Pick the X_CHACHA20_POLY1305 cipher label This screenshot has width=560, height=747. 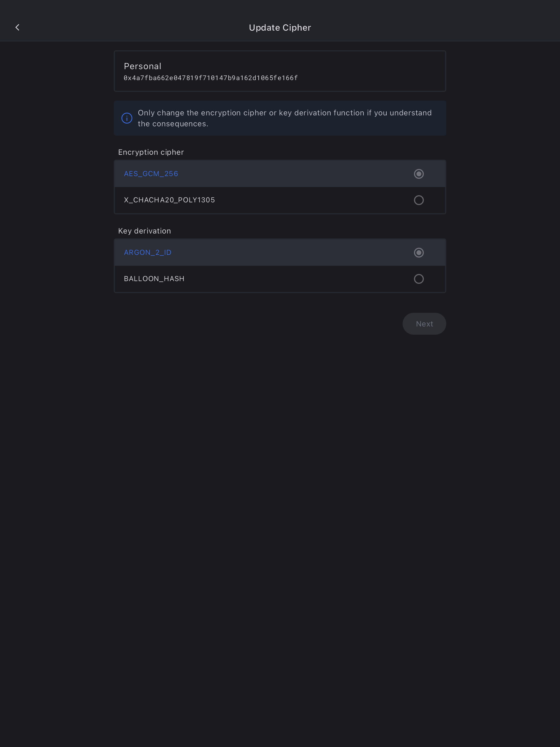(x=169, y=200)
